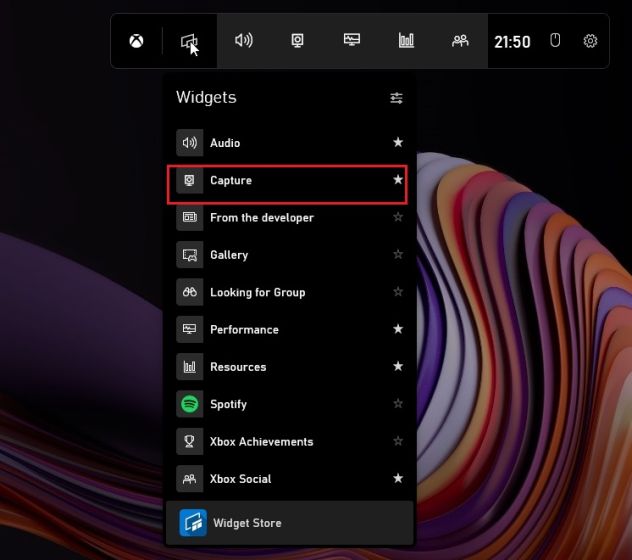Unfavorite the Performance widget star
The image size is (632, 560).
click(x=398, y=329)
